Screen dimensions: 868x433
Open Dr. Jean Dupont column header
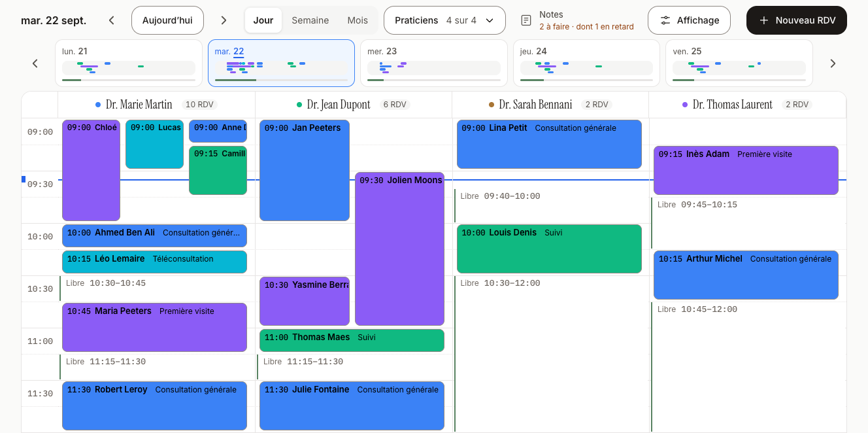354,105
